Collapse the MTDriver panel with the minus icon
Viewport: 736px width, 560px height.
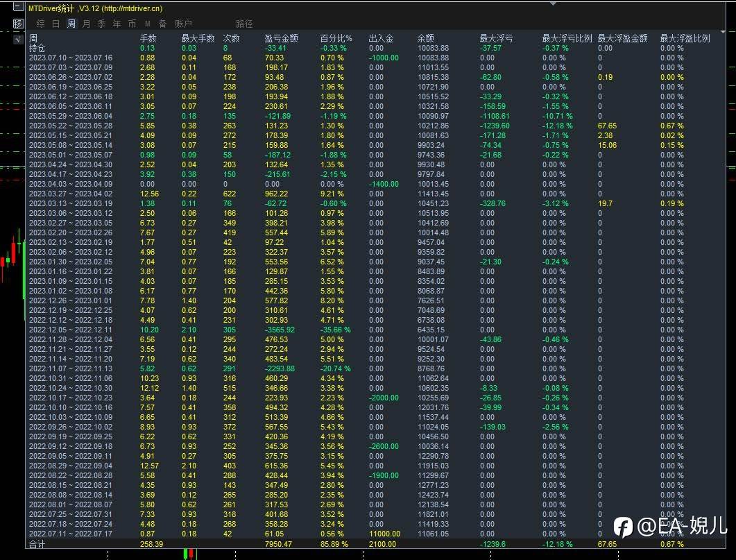pyautogui.click(x=18, y=6)
